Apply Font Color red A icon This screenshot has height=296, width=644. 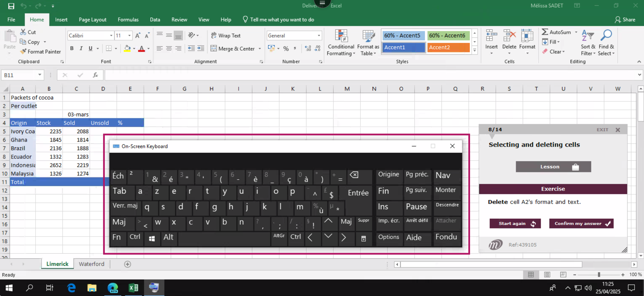coord(142,48)
